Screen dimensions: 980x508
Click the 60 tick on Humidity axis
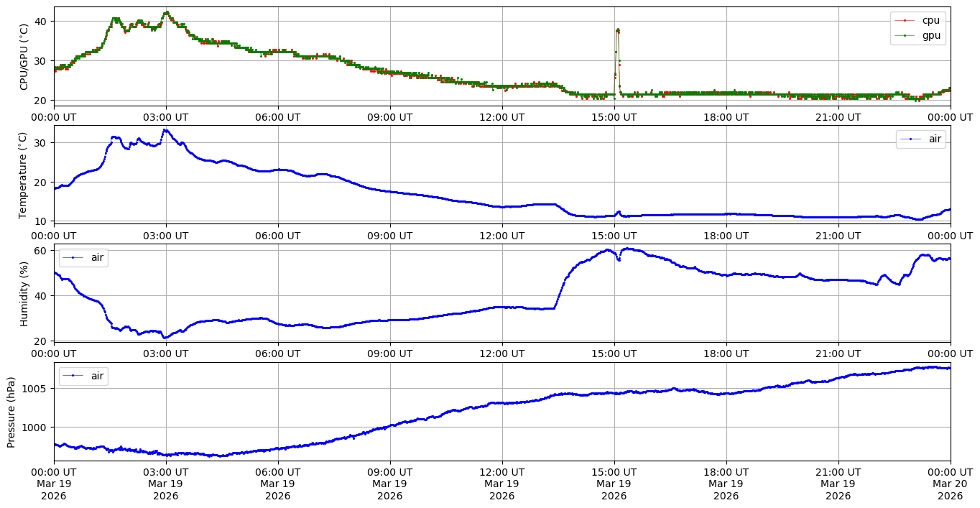click(x=42, y=250)
